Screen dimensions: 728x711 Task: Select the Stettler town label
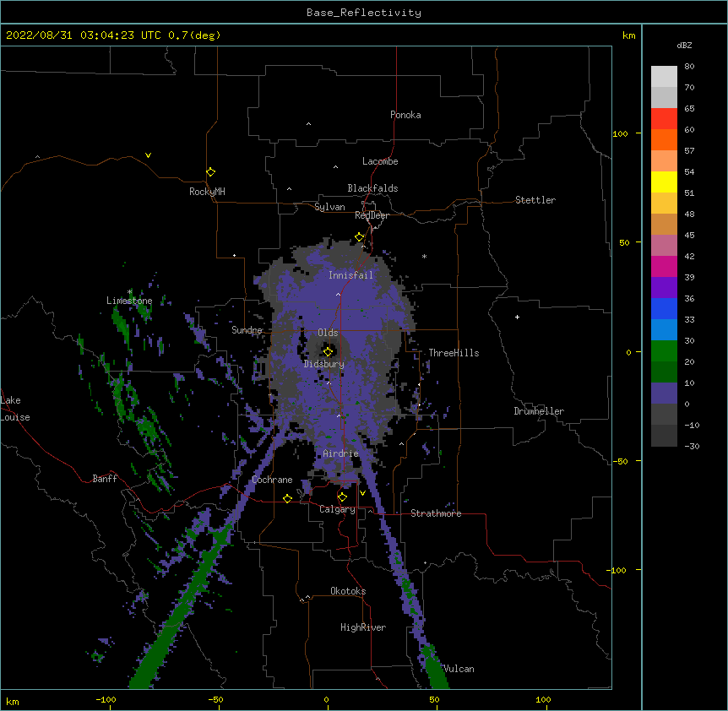[x=535, y=200]
